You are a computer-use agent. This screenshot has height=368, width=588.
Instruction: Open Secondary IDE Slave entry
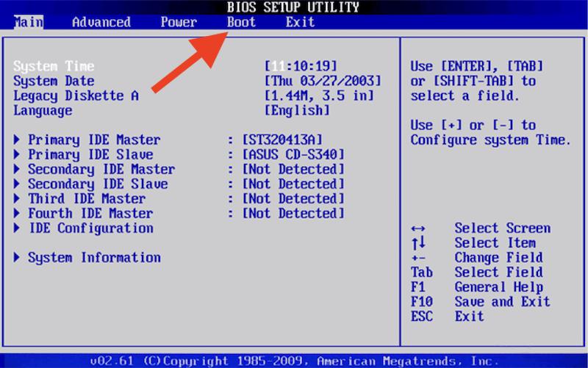(98, 184)
